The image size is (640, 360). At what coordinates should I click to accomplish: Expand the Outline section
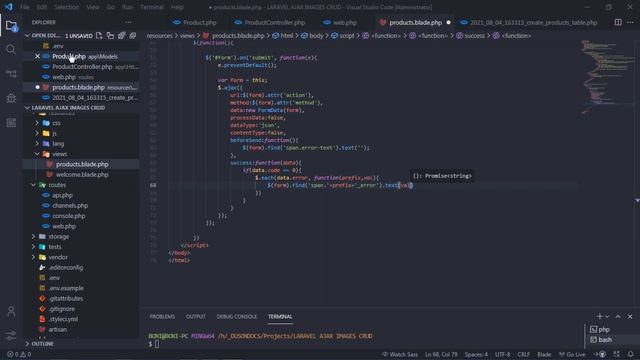pyautogui.click(x=27, y=344)
